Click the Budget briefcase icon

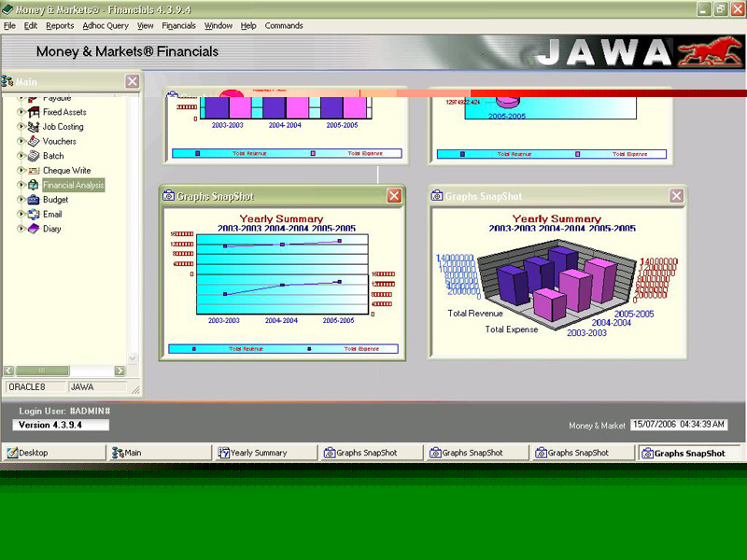coord(34,200)
